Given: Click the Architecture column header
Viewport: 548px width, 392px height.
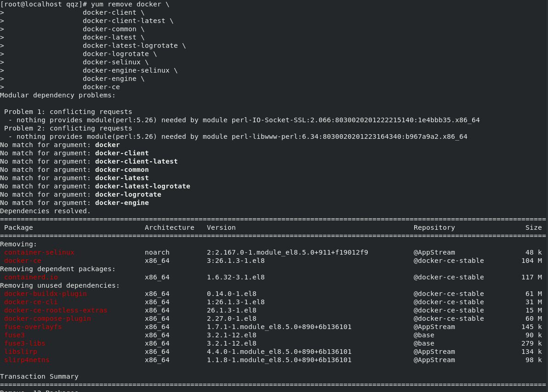Looking at the screenshot, I should pos(169,227).
